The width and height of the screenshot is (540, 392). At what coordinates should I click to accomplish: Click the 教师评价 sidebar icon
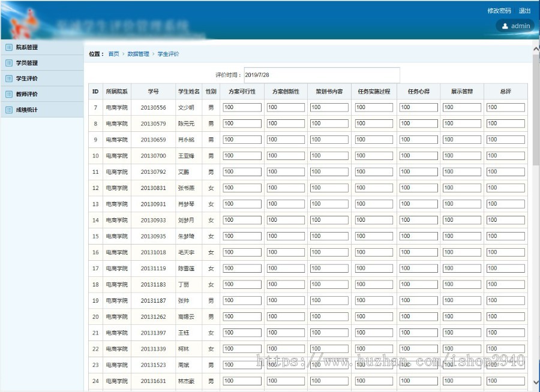[8, 94]
